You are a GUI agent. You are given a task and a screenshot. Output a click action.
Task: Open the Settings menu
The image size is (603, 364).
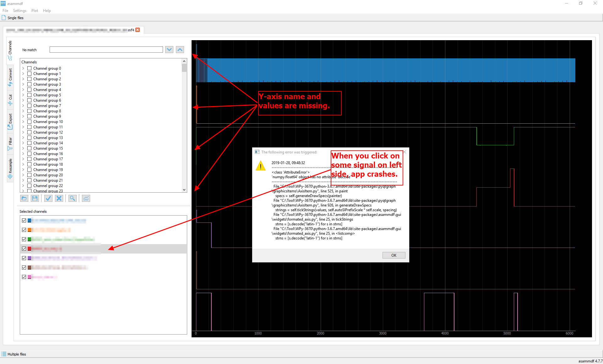click(x=19, y=10)
